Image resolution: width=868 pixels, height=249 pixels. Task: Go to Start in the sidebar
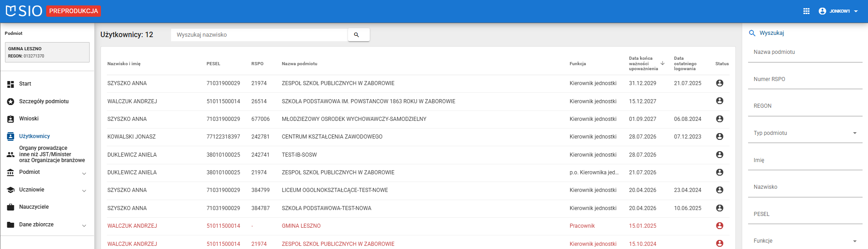point(25,84)
